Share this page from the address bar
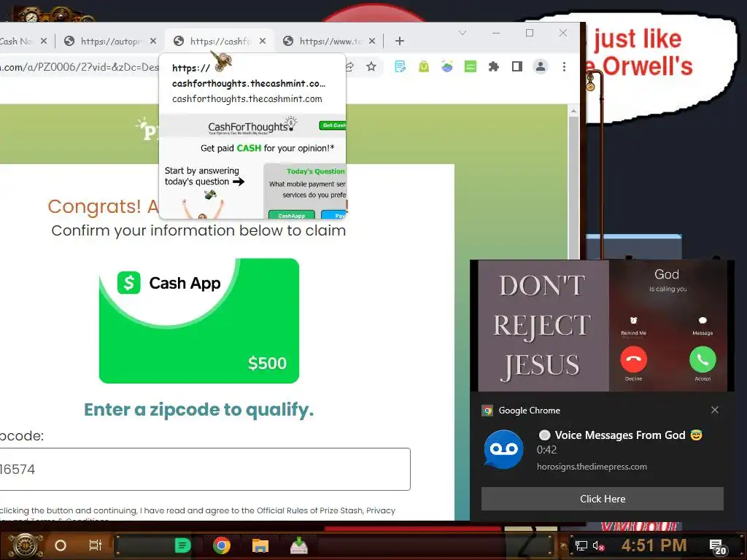Image resolution: width=747 pixels, height=560 pixels. tap(349, 66)
